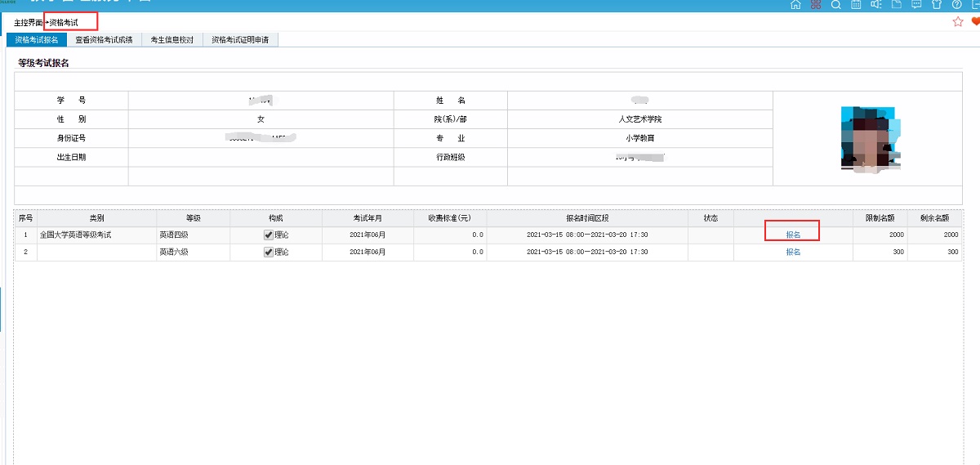
Task: Go to the home page icon
Action: 795,5
